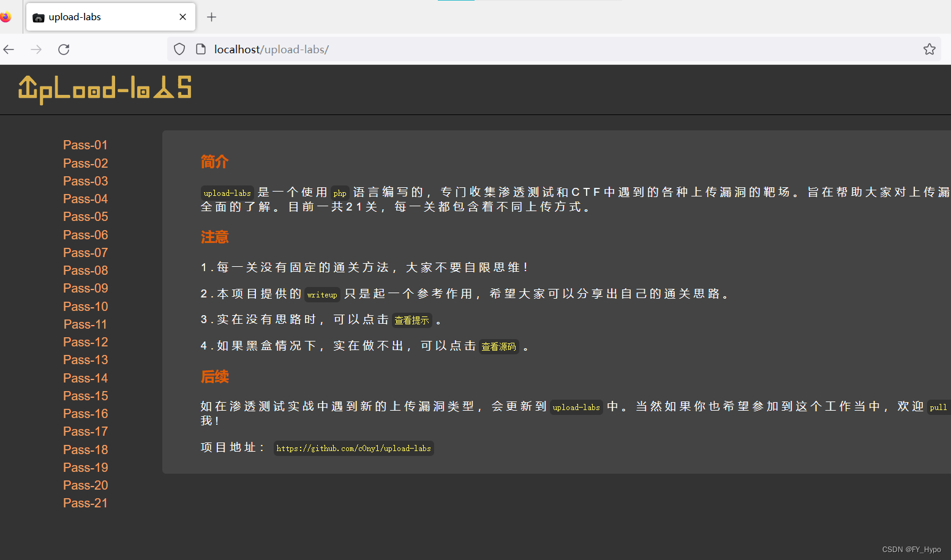Open a new tab with the plus button
This screenshot has width=951, height=560.
point(212,17)
